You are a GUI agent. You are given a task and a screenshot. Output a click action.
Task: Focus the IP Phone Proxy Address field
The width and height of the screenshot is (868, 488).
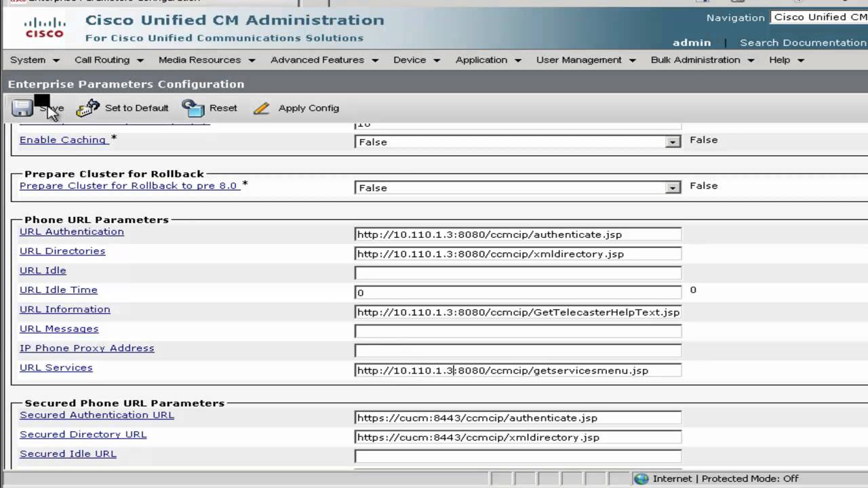click(x=518, y=351)
